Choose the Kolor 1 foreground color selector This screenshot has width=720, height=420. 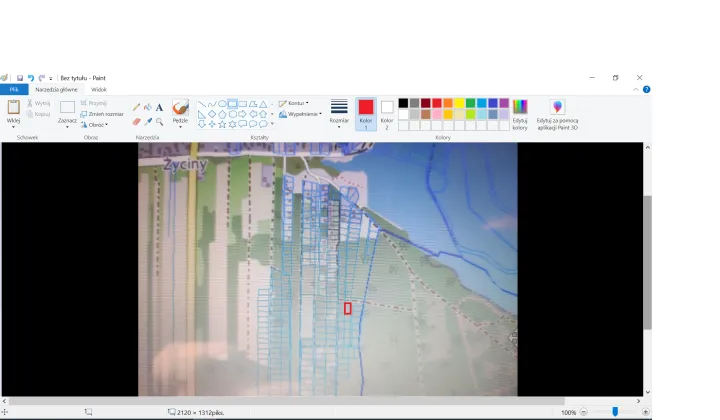pos(366,114)
